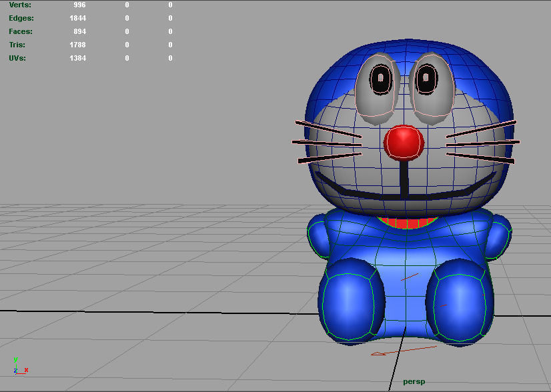The image size is (551, 392).
Task: Click the Edges label in the HUD
Action: point(21,18)
